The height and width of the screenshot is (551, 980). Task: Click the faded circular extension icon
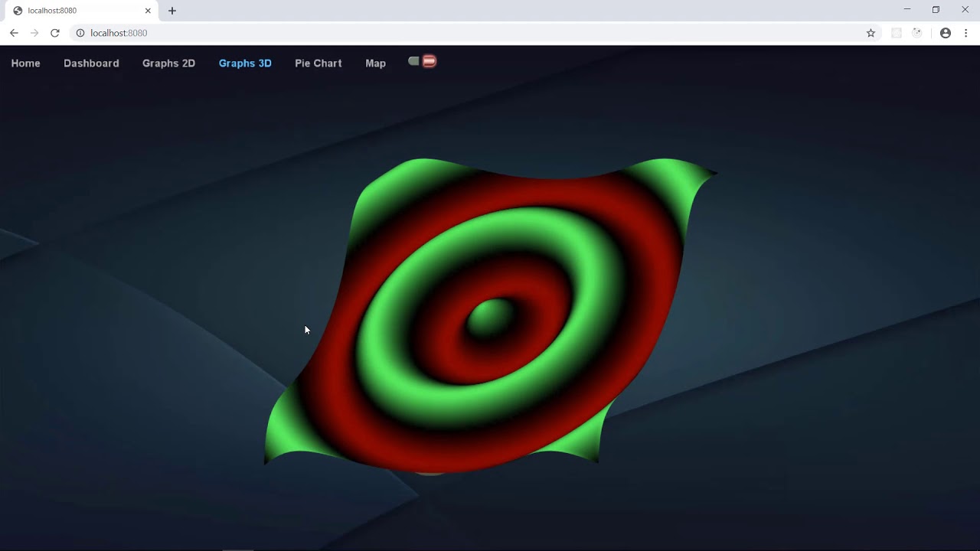tap(917, 33)
